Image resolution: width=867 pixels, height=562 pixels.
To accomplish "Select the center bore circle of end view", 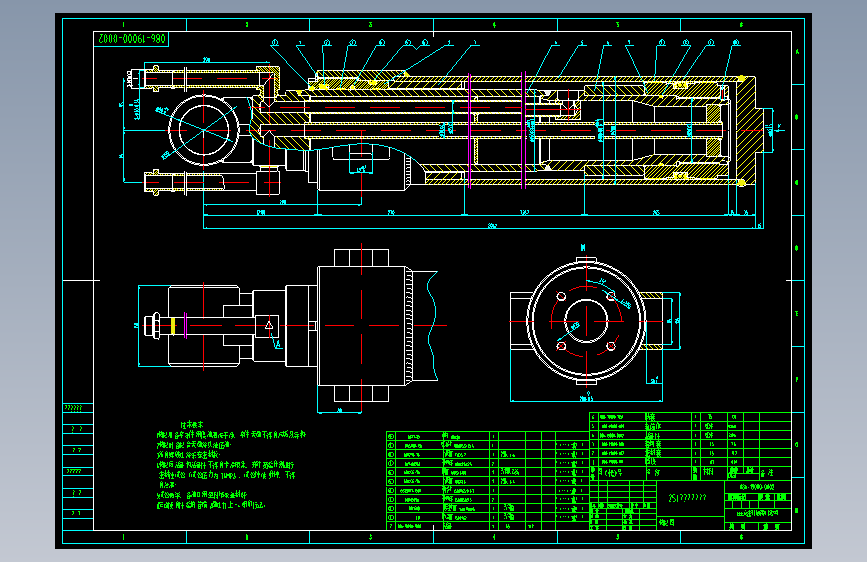I will [586, 321].
